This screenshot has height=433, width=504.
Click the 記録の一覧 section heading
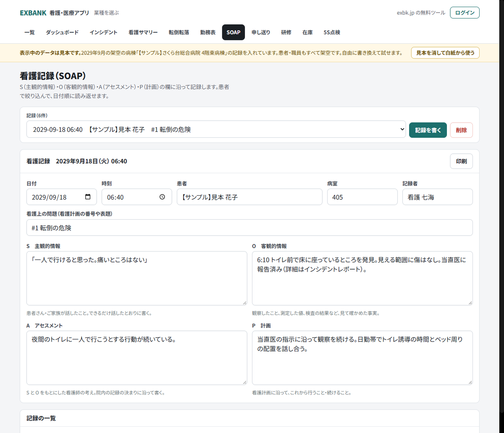[x=41, y=418]
